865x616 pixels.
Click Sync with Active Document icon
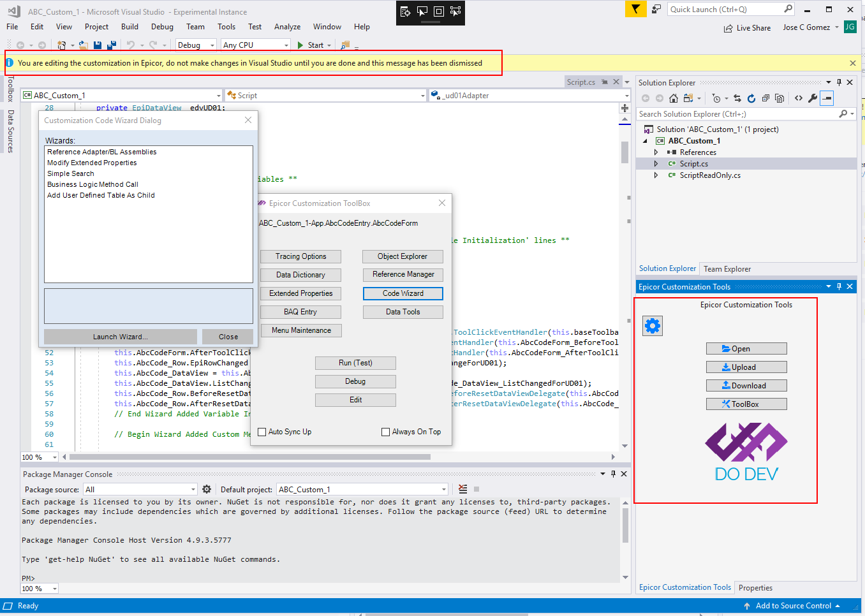tap(737, 98)
